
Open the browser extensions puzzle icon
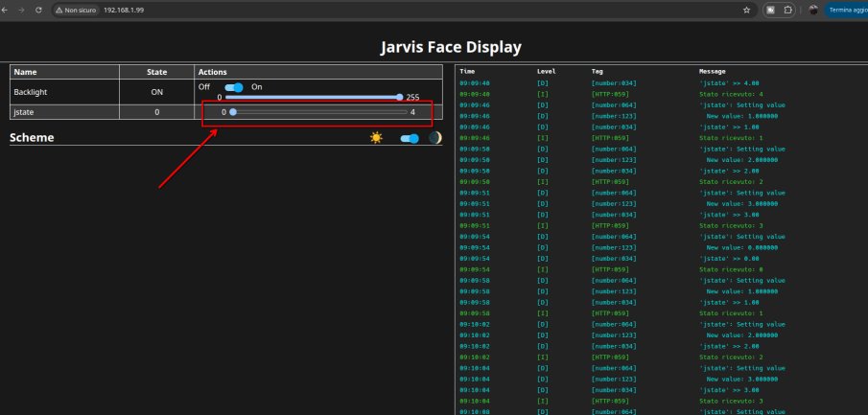(786, 10)
